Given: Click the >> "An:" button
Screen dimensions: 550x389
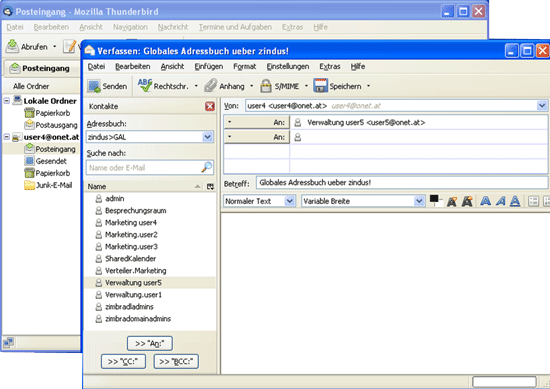Looking at the screenshot, I should (150, 343).
